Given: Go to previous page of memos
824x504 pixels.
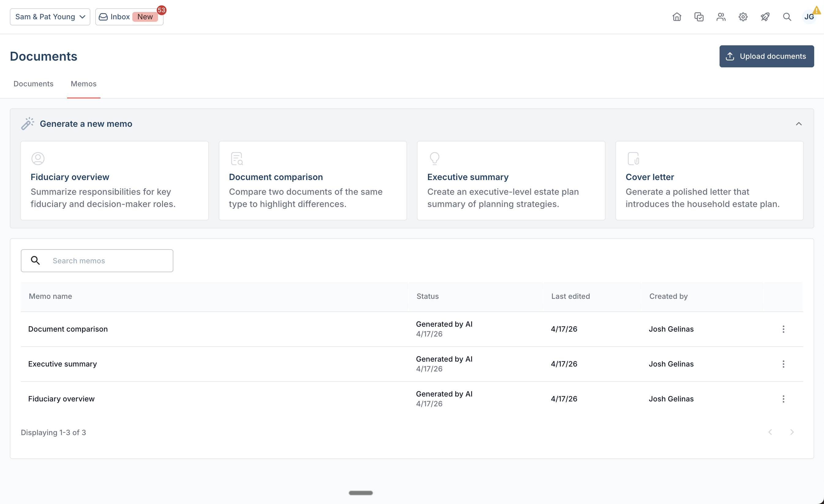Looking at the screenshot, I should coord(770,432).
